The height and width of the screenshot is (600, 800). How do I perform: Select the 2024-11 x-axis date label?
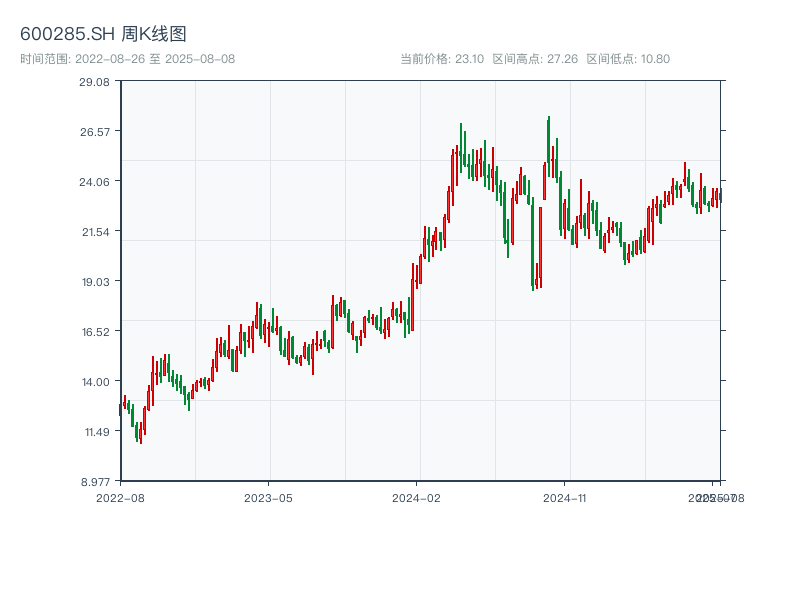pos(565,497)
